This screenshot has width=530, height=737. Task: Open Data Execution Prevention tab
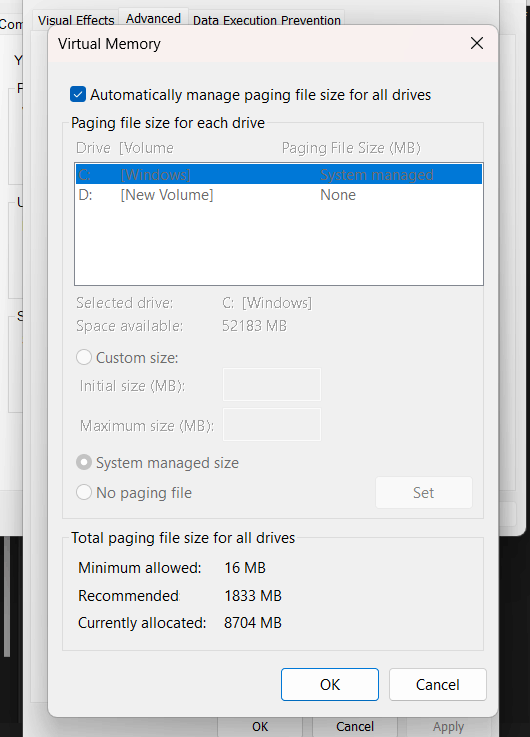coord(266,20)
